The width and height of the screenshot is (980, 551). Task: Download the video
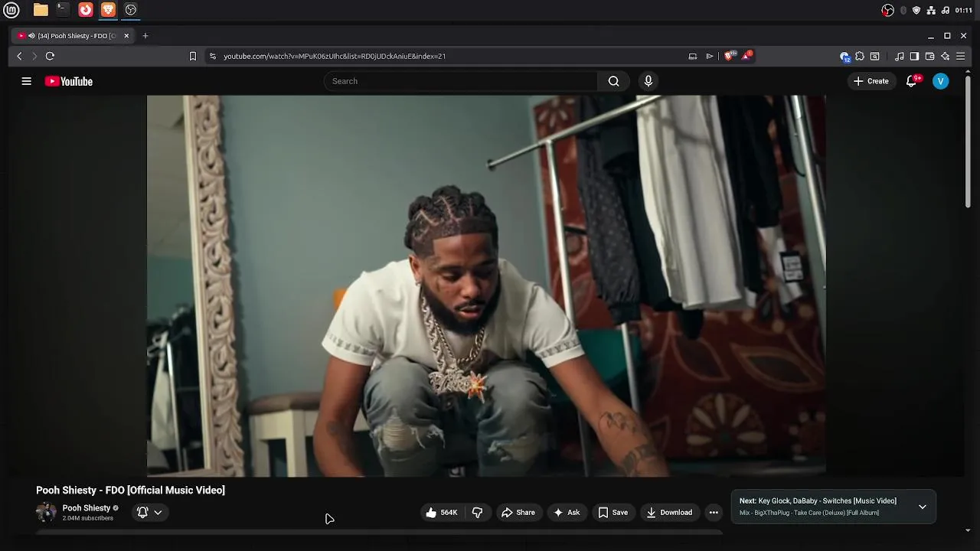tap(669, 513)
